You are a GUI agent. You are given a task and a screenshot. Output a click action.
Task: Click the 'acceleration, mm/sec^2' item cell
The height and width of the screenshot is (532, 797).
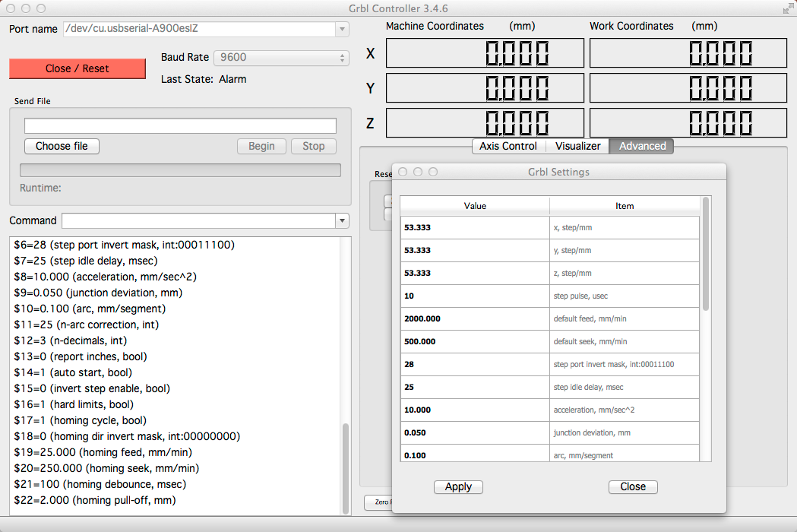click(x=625, y=410)
